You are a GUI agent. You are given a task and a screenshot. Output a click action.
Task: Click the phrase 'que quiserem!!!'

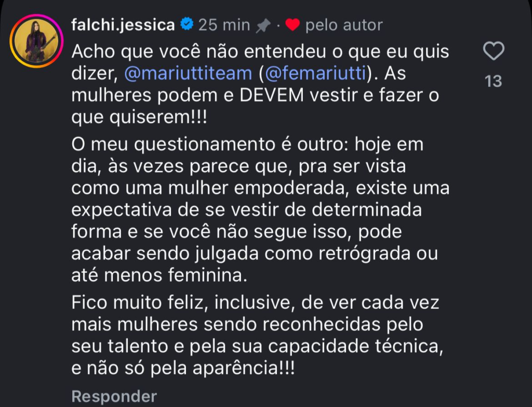tap(139, 117)
